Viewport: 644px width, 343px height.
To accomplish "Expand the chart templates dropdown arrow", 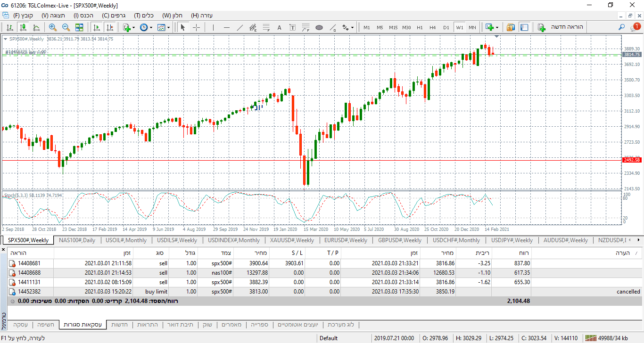I will [168, 27].
